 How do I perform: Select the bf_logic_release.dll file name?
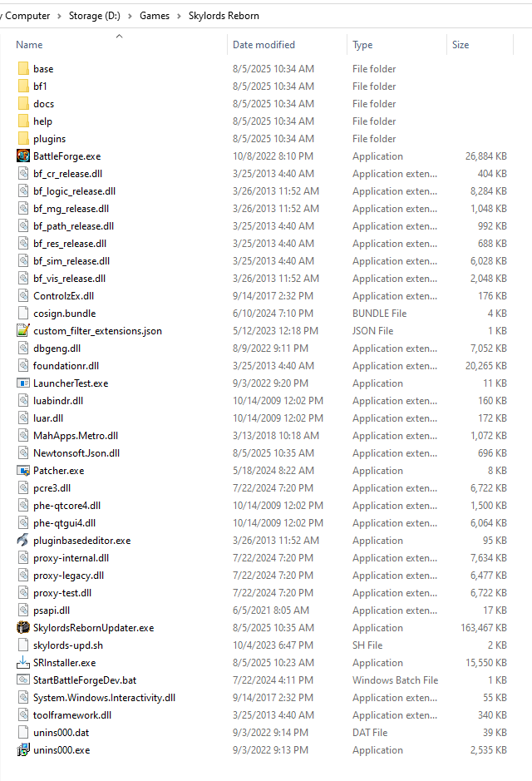point(74,191)
